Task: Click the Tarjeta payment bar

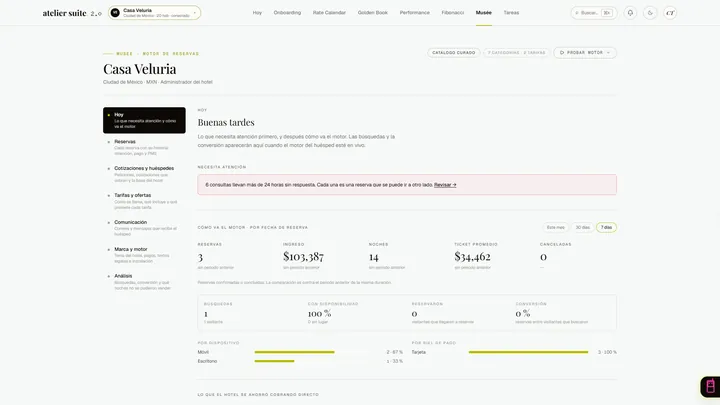Action: [528, 352]
